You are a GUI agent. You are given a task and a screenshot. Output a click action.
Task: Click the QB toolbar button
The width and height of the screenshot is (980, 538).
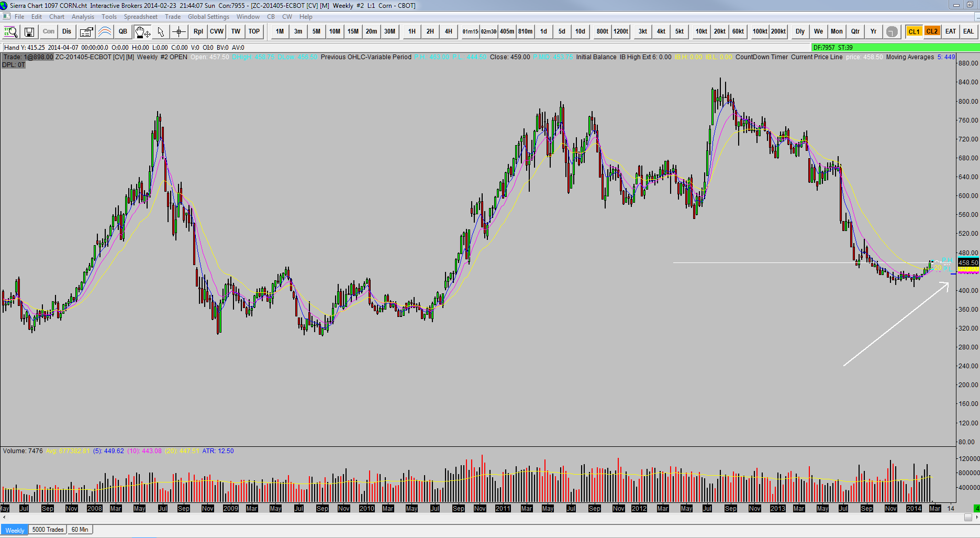[123, 31]
